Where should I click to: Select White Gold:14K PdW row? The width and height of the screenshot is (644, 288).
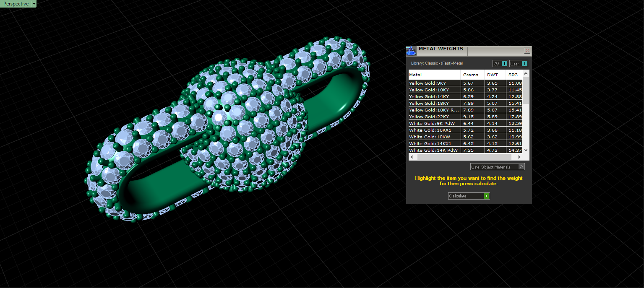466,150
